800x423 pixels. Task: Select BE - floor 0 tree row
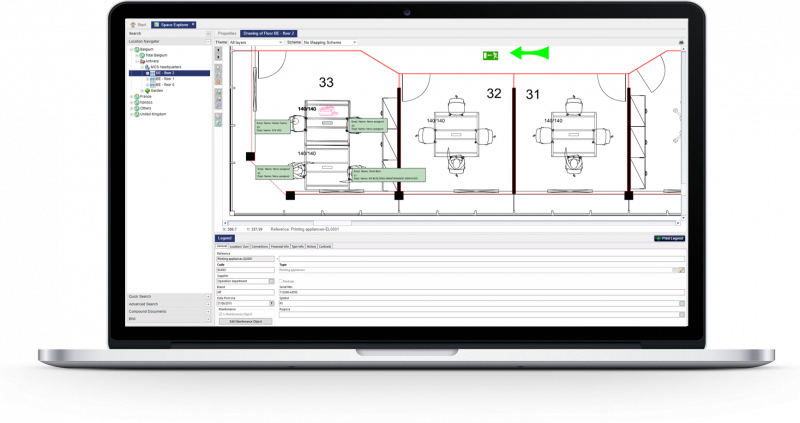point(165,85)
